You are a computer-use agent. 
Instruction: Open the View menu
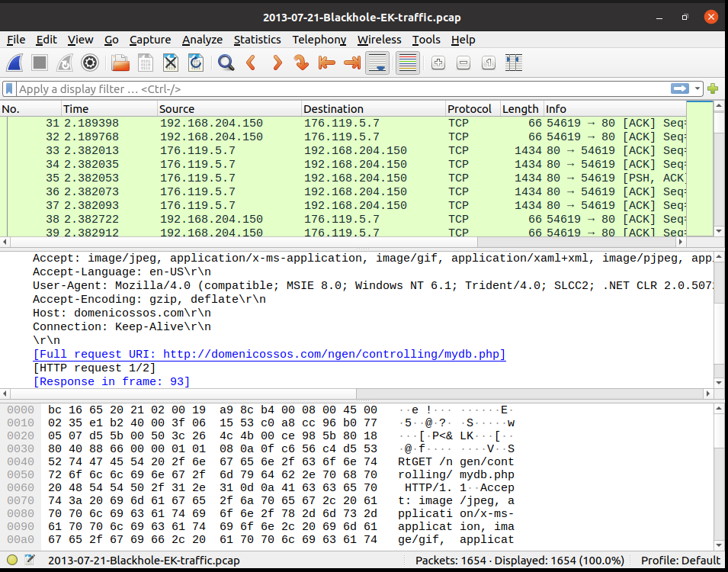click(80, 40)
